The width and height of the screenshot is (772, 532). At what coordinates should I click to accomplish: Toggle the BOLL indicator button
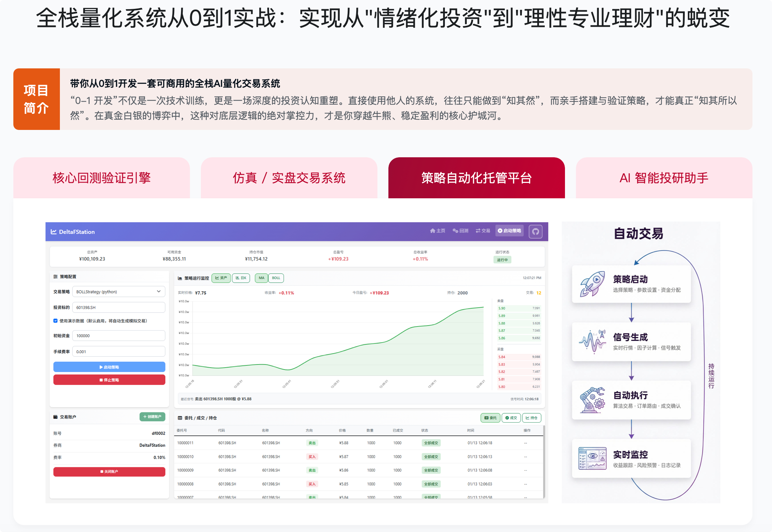coord(276,278)
